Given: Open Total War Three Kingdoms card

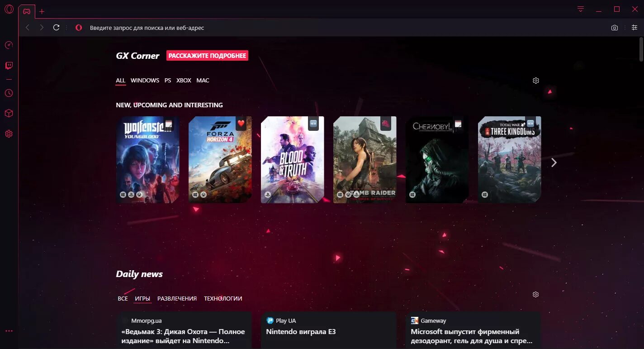Looking at the screenshot, I should tap(510, 160).
